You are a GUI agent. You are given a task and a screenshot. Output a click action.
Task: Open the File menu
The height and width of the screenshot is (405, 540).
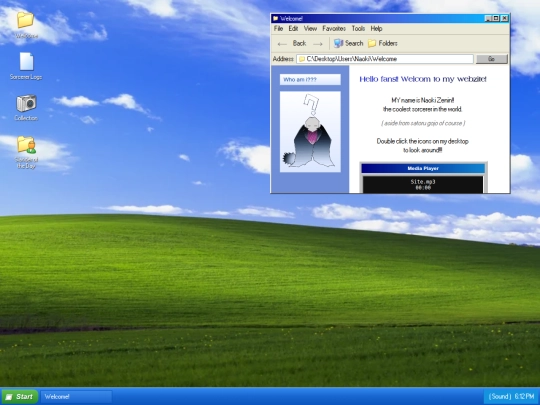coord(278,29)
